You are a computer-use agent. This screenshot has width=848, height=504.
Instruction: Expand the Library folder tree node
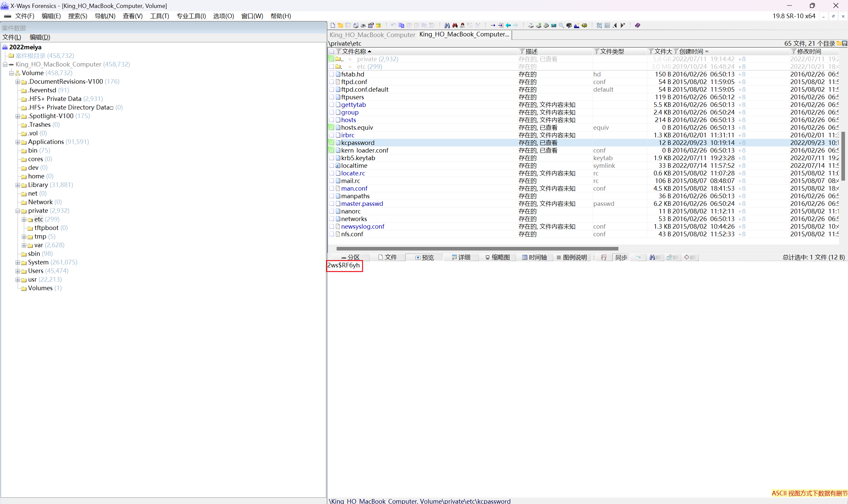tap(18, 185)
